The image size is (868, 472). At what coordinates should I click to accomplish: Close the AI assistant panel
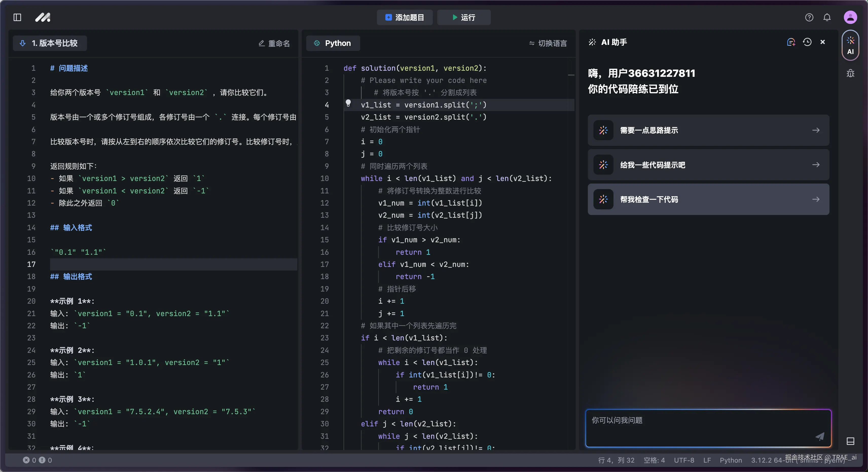(x=823, y=42)
